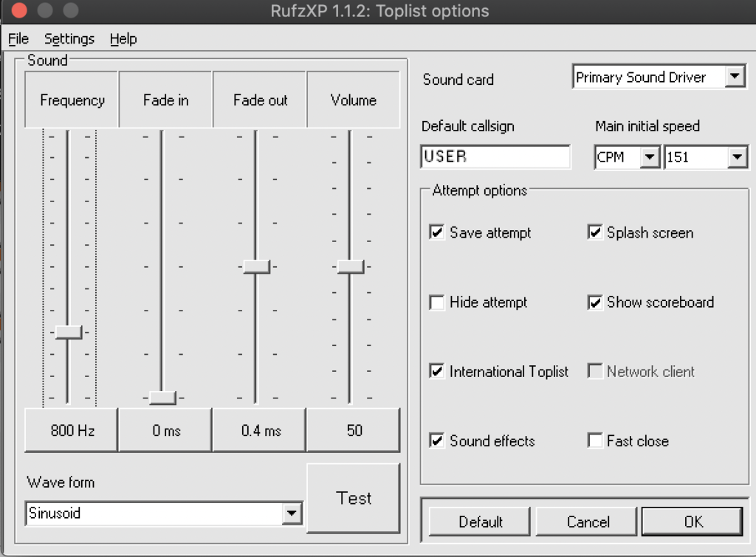Open the Help menu
756x557 pixels.
(x=123, y=39)
